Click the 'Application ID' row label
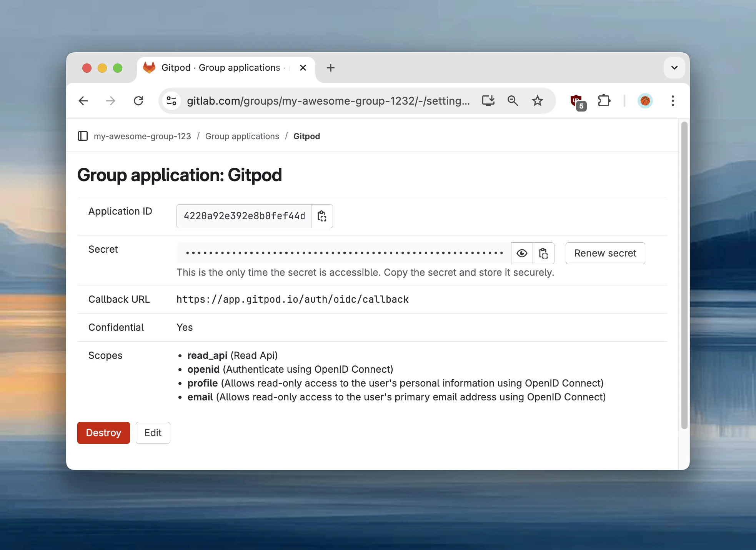This screenshot has height=550, width=756. [x=120, y=211]
